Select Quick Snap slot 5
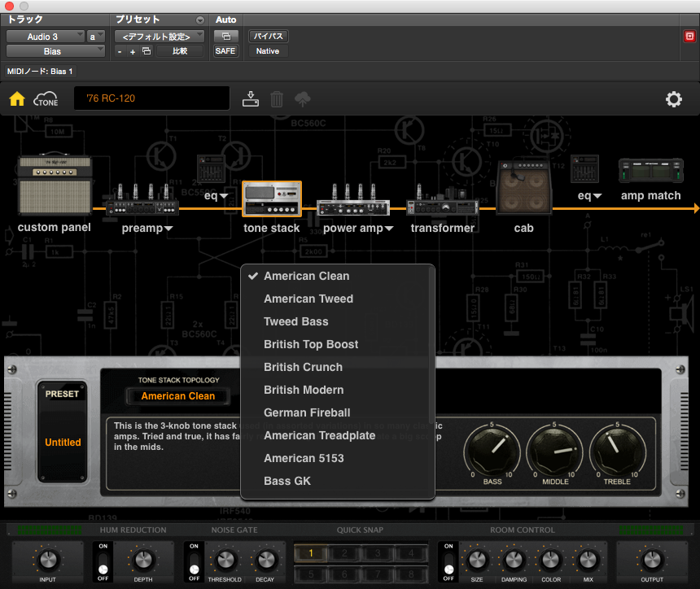700x589 pixels. coord(311,574)
